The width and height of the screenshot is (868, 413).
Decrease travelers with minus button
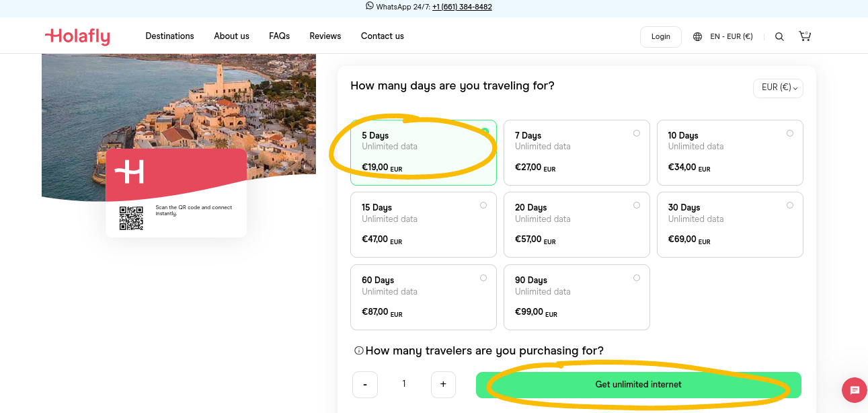coord(365,385)
